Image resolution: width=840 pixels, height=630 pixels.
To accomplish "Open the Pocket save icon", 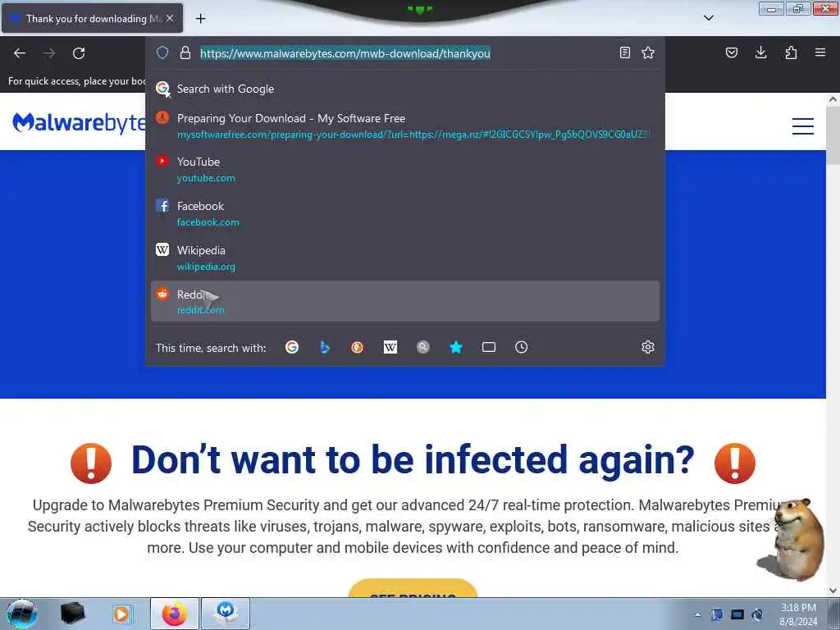I will pyautogui.click(x=731, y=52).
